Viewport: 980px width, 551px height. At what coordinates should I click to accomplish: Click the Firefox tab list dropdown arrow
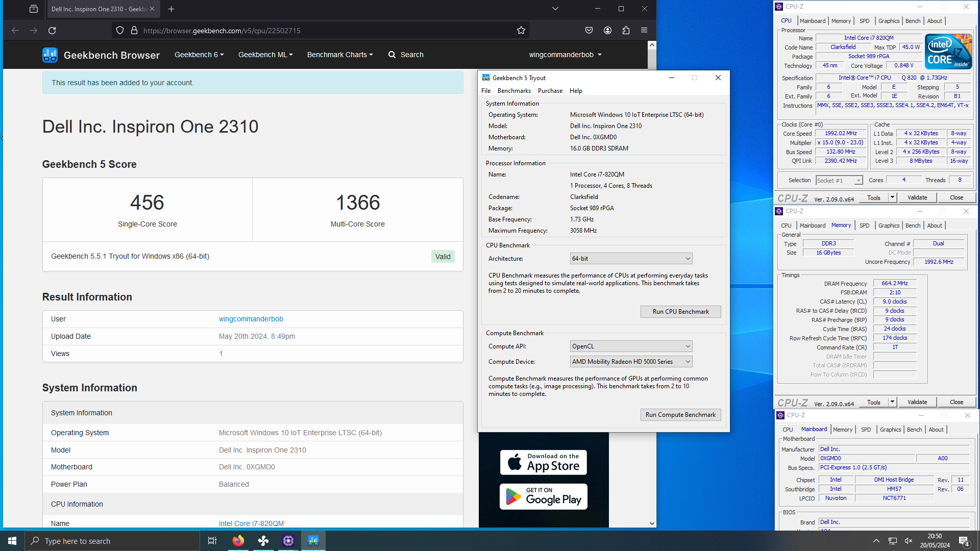[x=555, y=9]
